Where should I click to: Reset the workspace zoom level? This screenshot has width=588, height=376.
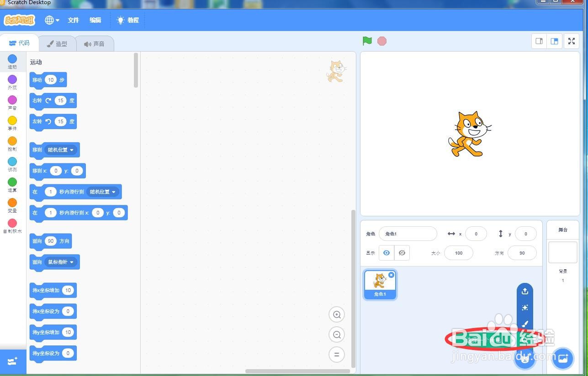[337, 355]
